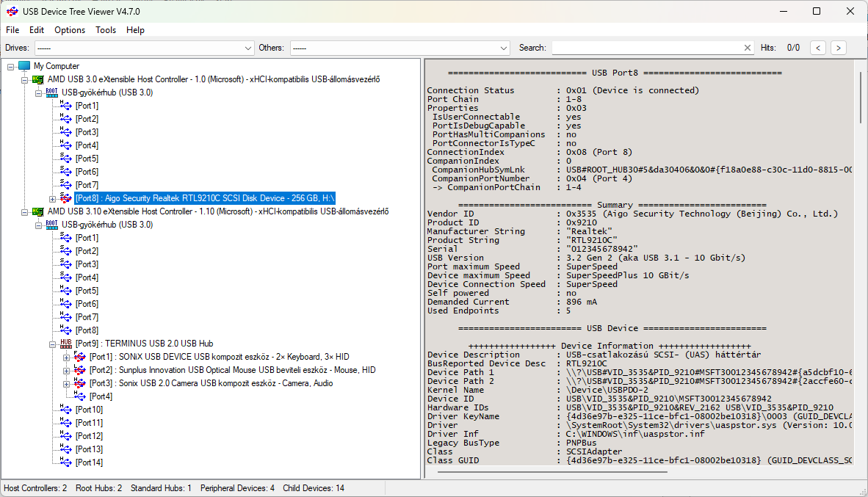
Task: Click the horizontal scrollbar of the details pane
Action: (x=552, y=472)
